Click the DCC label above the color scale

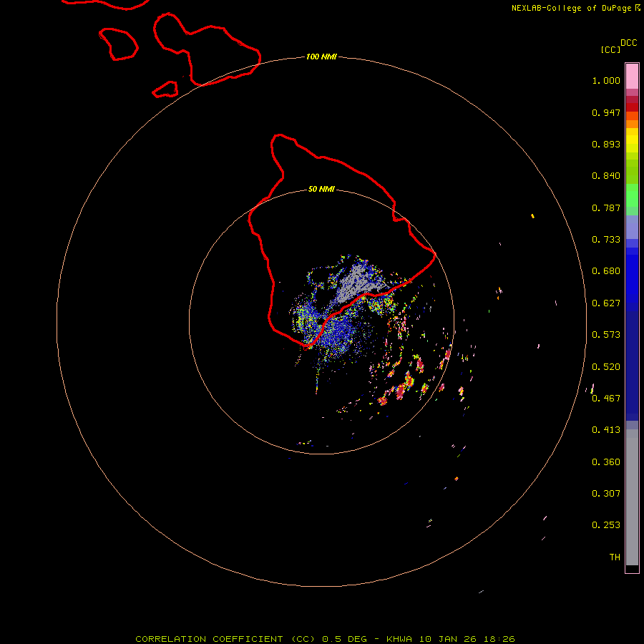628,42
